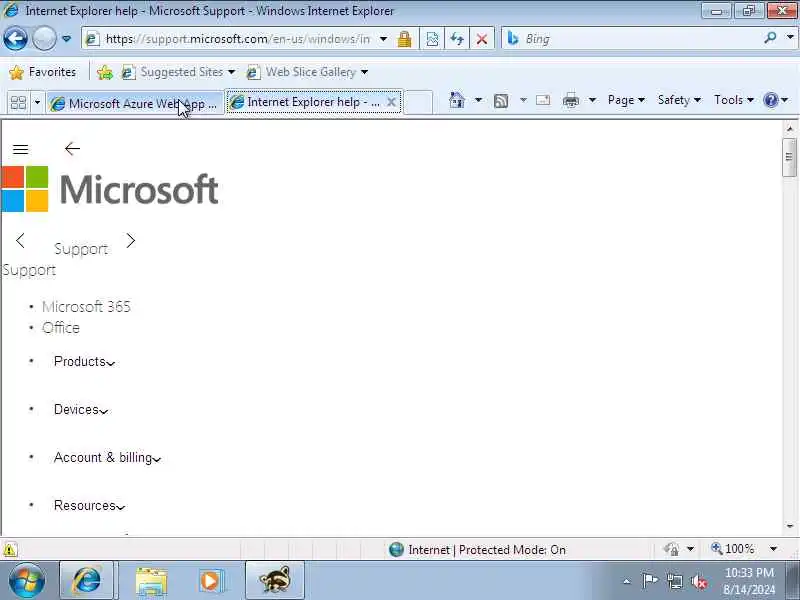Open the Microsoft 365 link
Image resolution: width=800 pixels, height=600 pixels.
[86, 307]
